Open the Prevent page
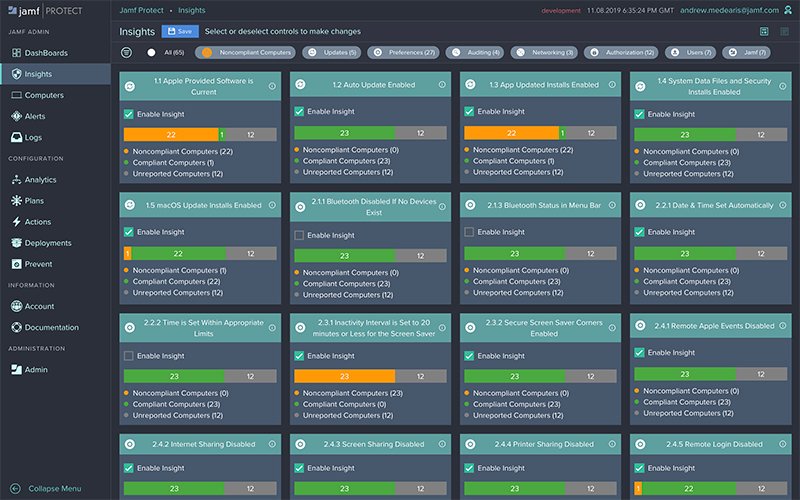The height and width of the screenshot is (500, 800). click(x=38, y=264)
